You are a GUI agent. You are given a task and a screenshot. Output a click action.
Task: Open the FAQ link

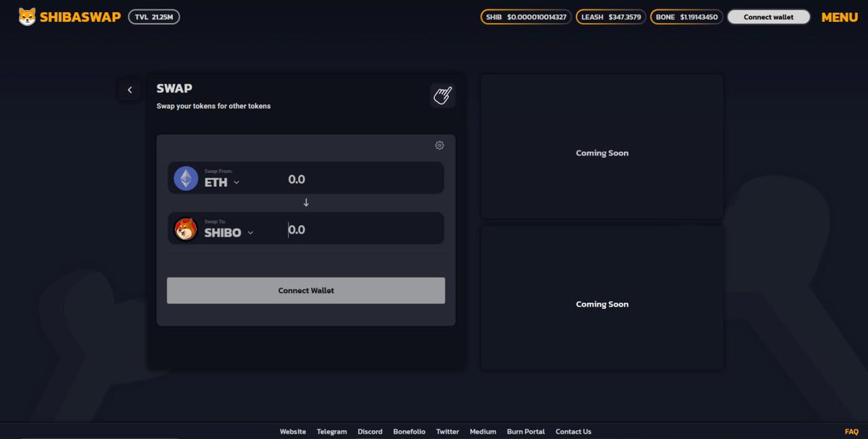[x=851, y=432]
